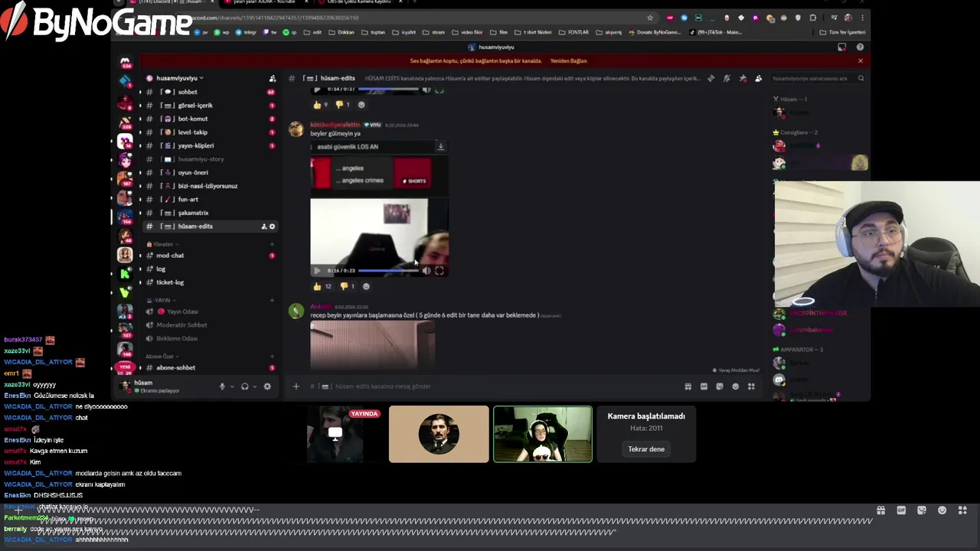Show pinned messages
The width and height of the screenshot is (980, 551).
click(743, 78)
